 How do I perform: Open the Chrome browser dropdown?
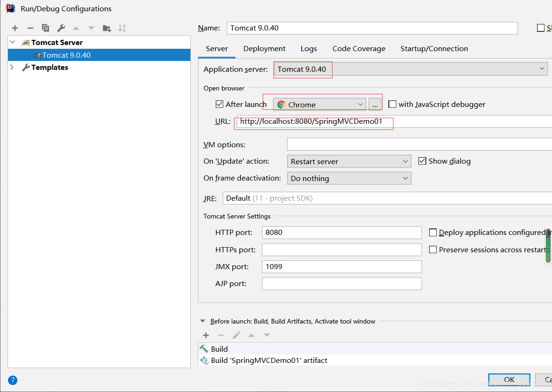pos(320,105)
